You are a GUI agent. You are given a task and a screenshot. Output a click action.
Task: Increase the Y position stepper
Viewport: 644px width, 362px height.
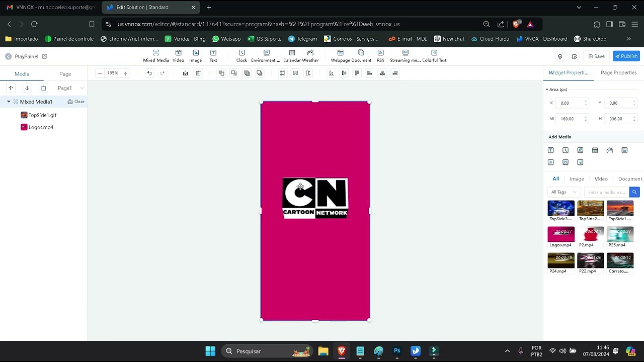(634, 101)
